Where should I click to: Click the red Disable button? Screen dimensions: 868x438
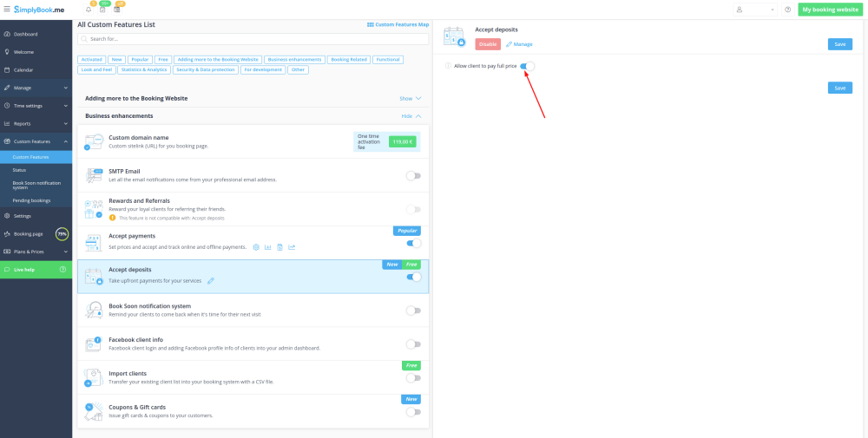(x=488, y=44)
